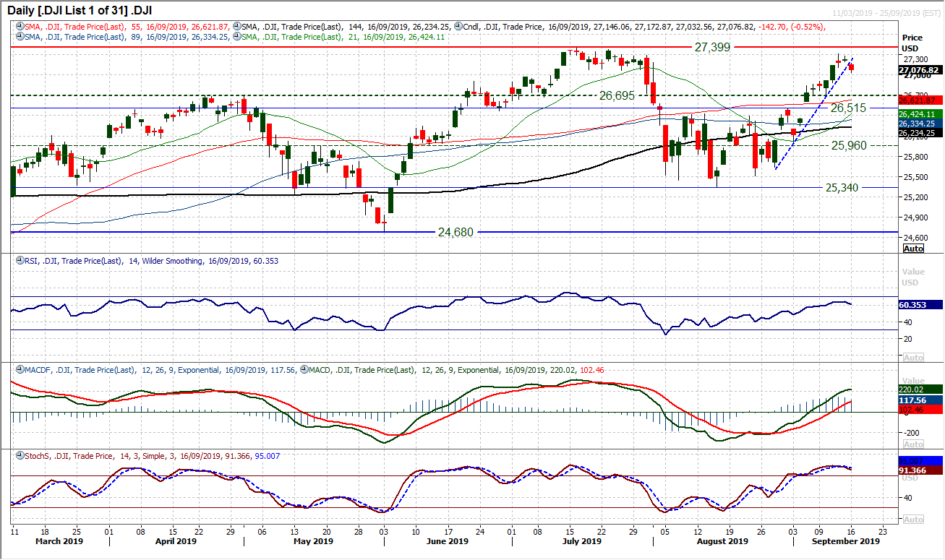The image size is (945, 560).
Task: Click the July 2019 label on the date axis
Action: [582, 540]
